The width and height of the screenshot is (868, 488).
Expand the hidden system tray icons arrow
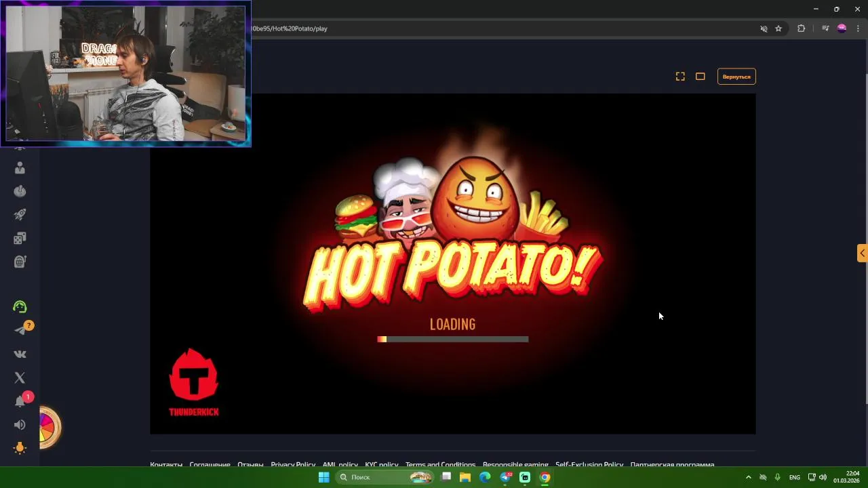(x=748, y=477)
